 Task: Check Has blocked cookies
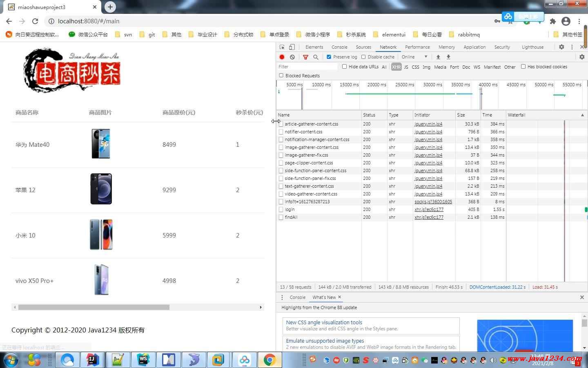pos(523,67)
